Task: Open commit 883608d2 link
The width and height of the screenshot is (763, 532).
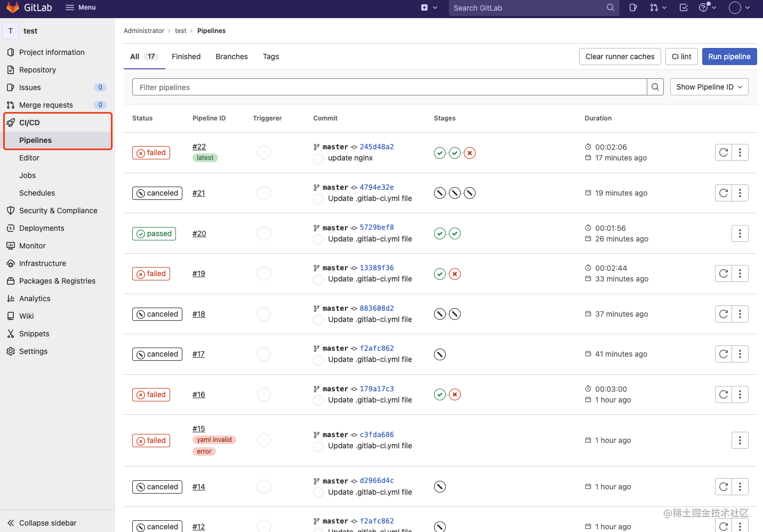Action: pyautogui.click(x=377, y=308)
